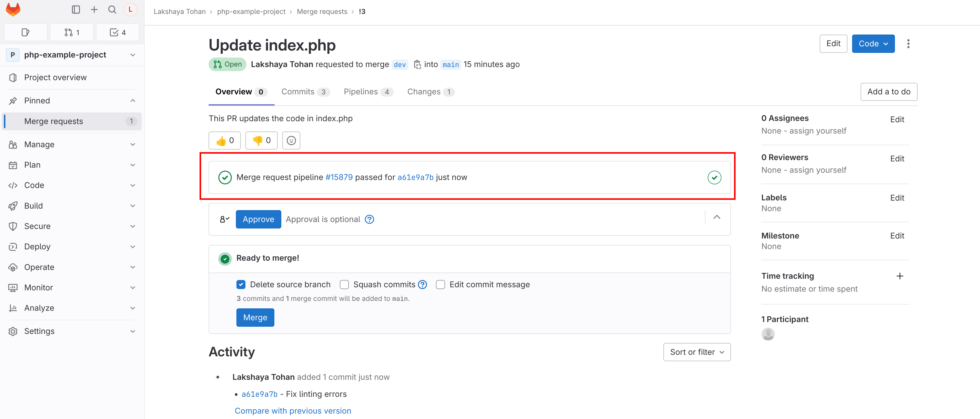
Task: Click the Merge button
Action: pyautogui.click(x=255, y=317)
